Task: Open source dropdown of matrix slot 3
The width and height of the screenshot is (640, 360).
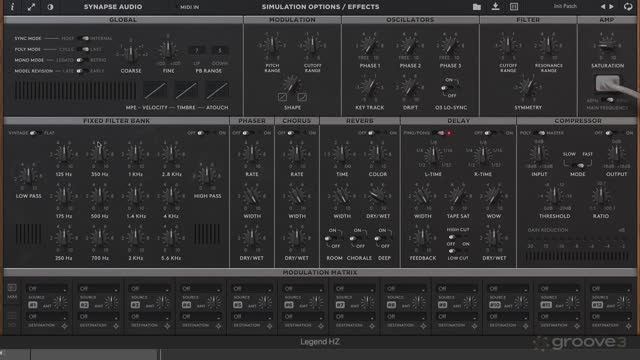Action: (149, 289)
